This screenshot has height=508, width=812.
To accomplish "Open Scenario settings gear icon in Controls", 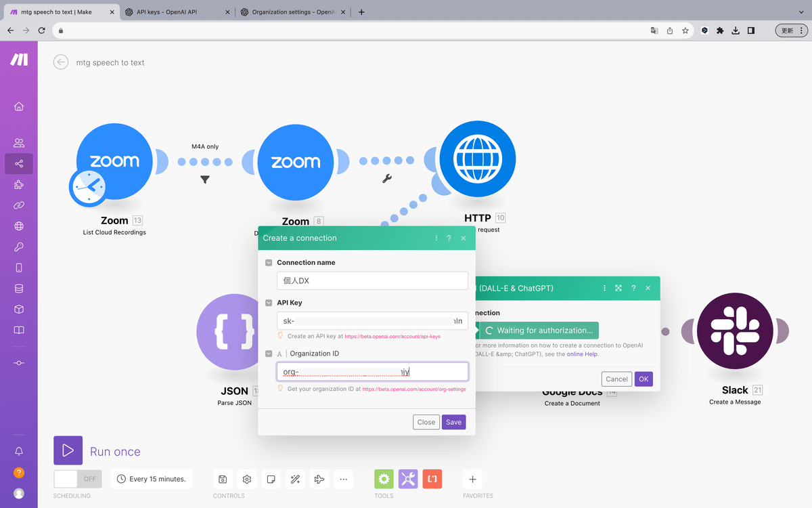I will point(247,479).
